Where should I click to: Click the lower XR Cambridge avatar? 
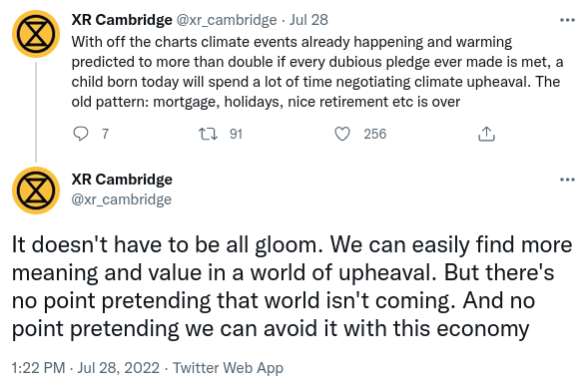tap(36, 191)
